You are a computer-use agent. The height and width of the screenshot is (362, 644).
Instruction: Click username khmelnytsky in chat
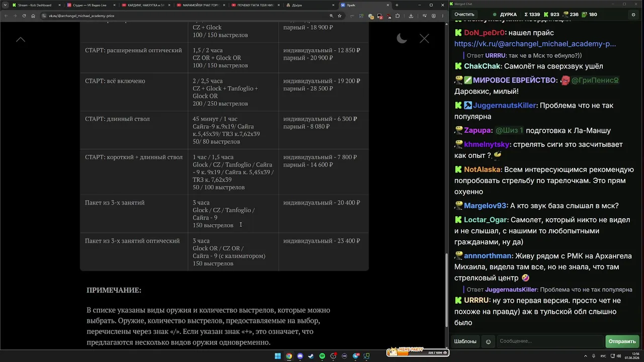click(487, 145)
